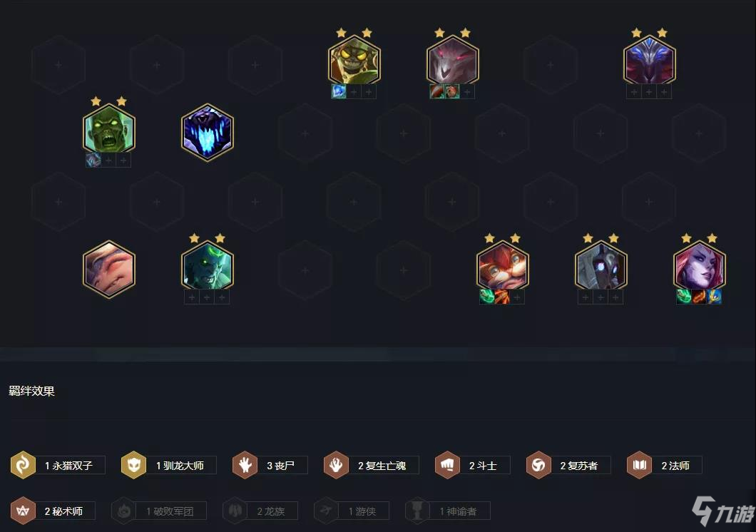This screenshot has width=756, height=532.
Task: Select the dimmed 2 龙族 trait
Action: point(260,511)
